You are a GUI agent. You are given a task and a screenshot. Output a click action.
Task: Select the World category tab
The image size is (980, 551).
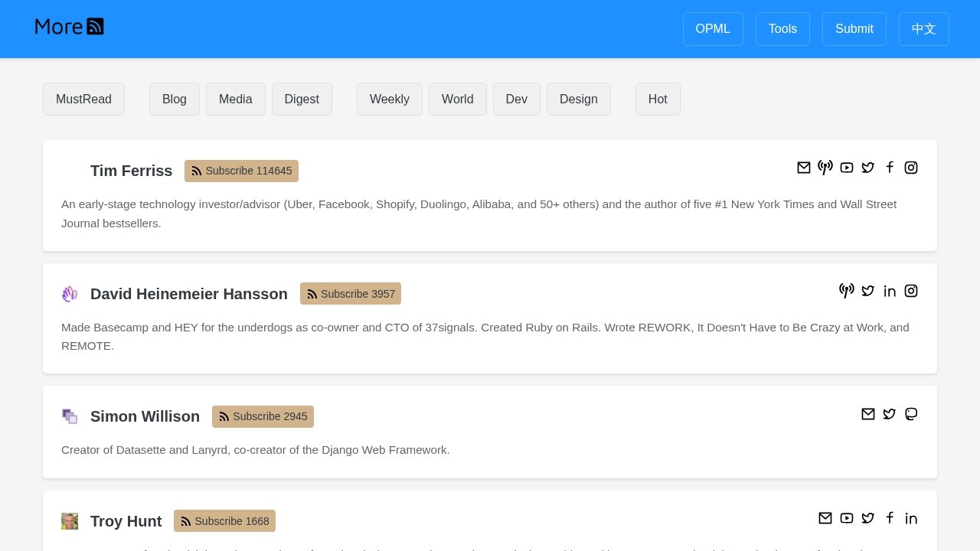point(458,99)
